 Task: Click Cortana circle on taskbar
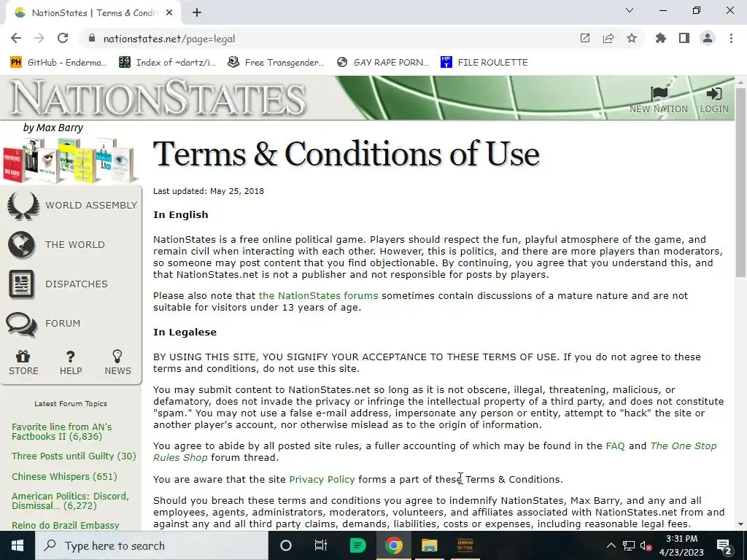point(286,545)
